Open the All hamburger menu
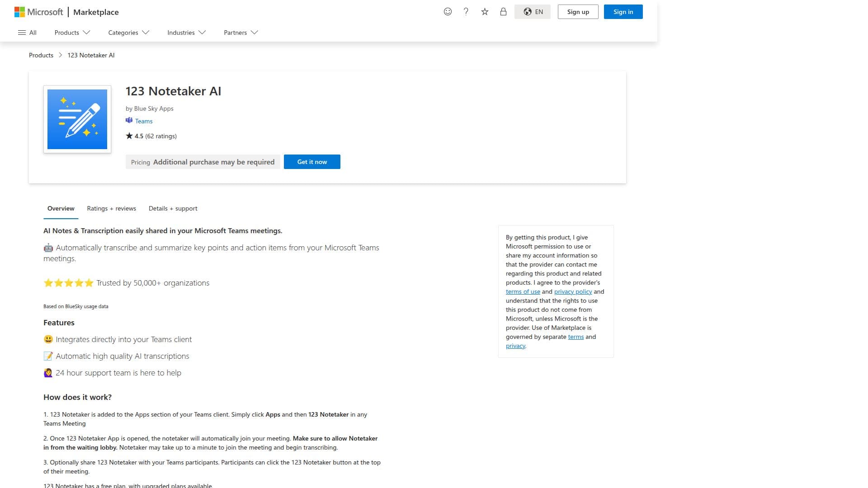Screen dimensions: 868x488 27,33
